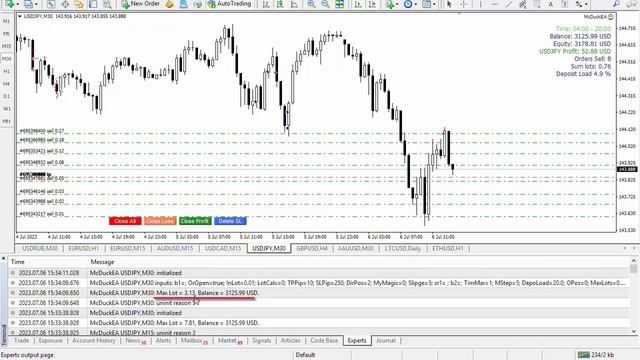This screenshot has width=640, height=360.
Task: Open a new chart window
Action: tap(9, 4)
